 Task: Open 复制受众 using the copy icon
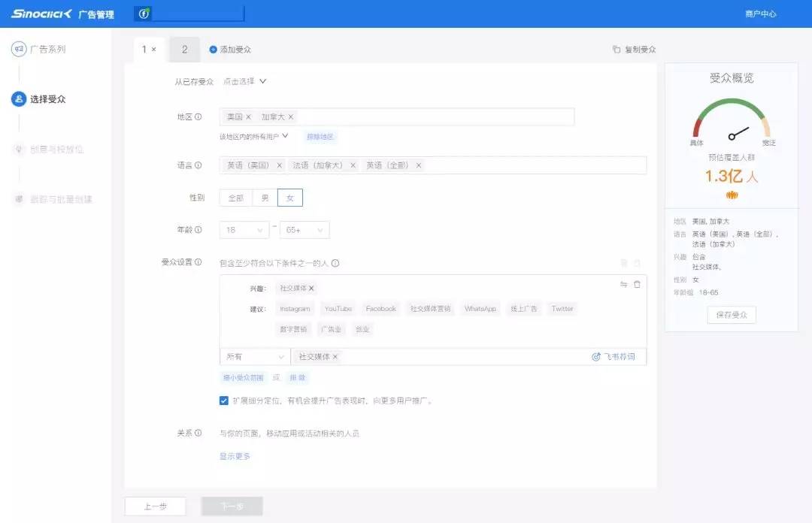pos(614,49)
